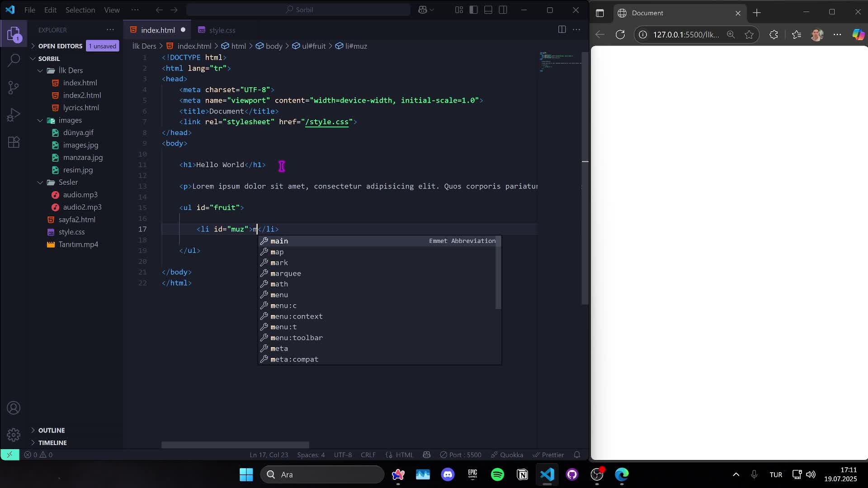868x488 pixels.
Task: Open notifications bell in status bar
Action: 577,455
